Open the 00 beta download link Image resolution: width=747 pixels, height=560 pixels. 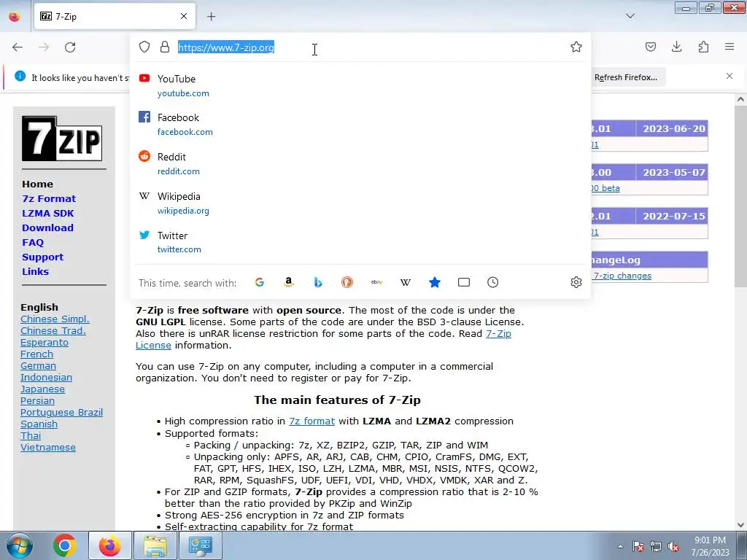(605, 188)
